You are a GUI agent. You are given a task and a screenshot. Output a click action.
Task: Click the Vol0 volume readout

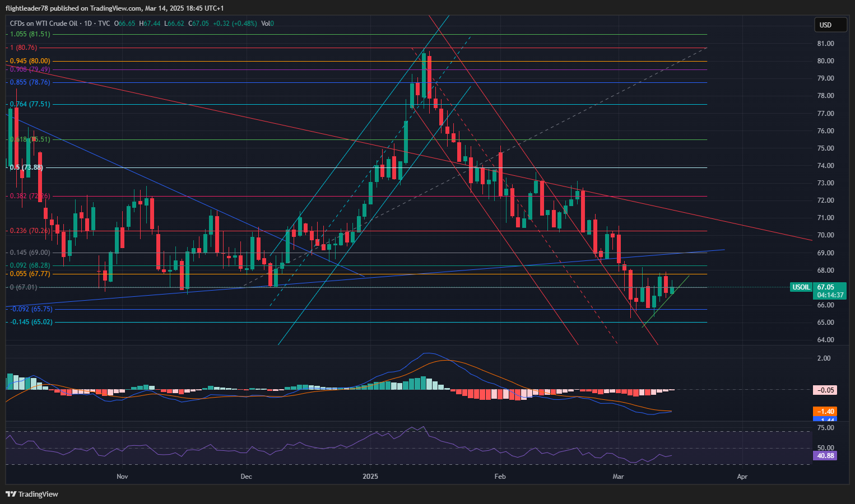point(267,24)
